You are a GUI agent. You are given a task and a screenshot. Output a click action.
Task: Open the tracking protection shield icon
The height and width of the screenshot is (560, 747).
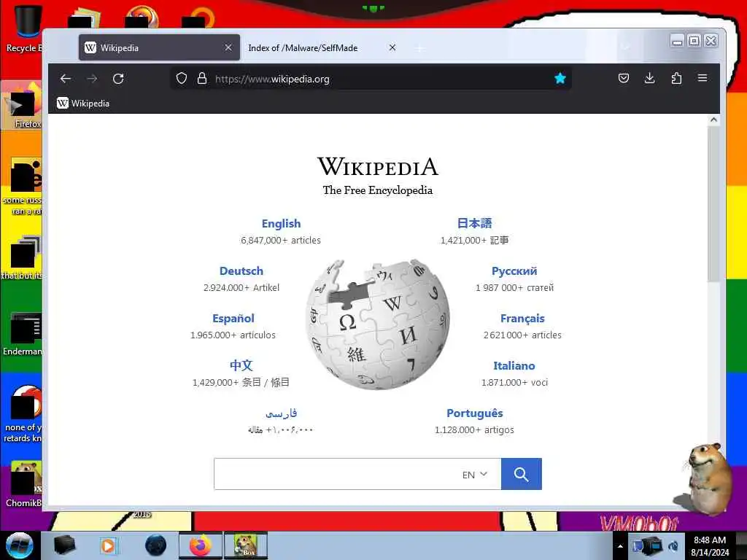(182, 79)
